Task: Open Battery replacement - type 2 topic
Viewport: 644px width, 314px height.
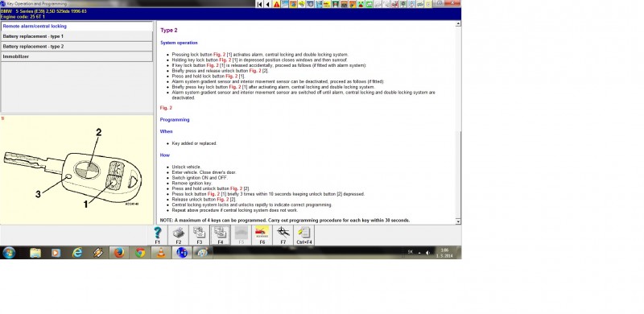Action: (76, 47)
